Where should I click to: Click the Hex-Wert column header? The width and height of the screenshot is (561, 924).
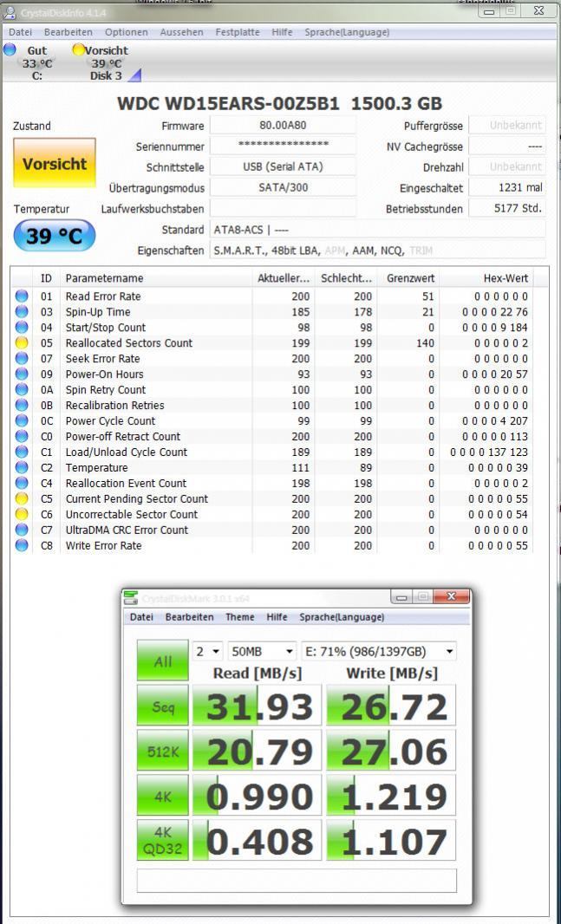click(486, 278)
